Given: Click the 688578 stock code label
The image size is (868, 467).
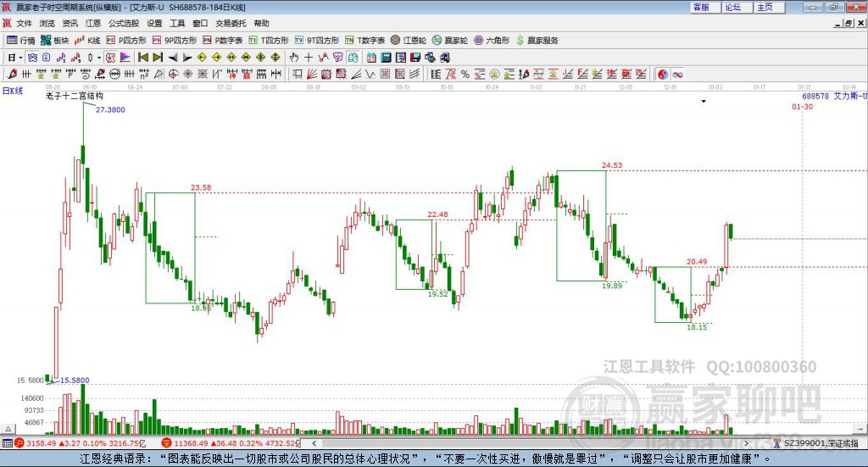Looking at the screenshot, I should tap(815, 97).
